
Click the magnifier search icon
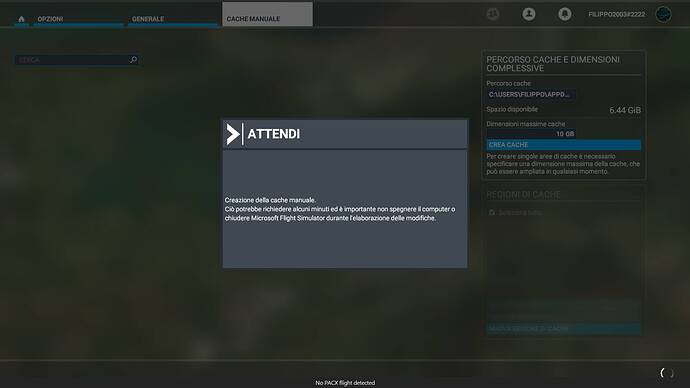tap(133, 60)
